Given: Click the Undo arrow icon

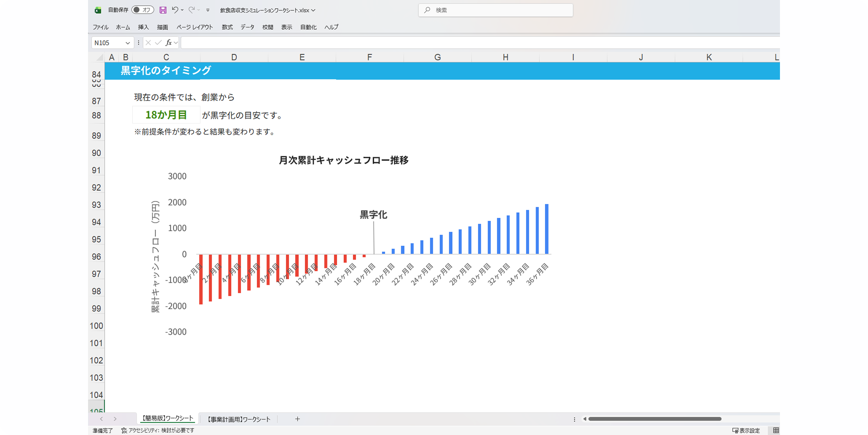Looking at the screenshot, I should [x=175, y=10].
